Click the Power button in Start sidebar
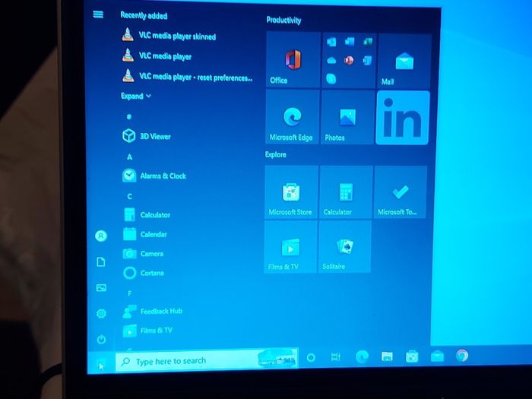 [x=101, y=339]
